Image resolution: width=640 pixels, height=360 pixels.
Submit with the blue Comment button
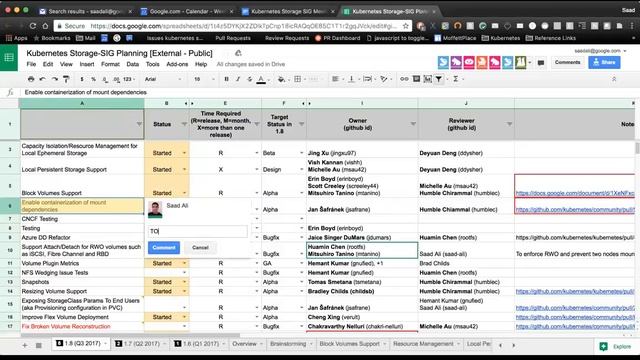[164, 247]
